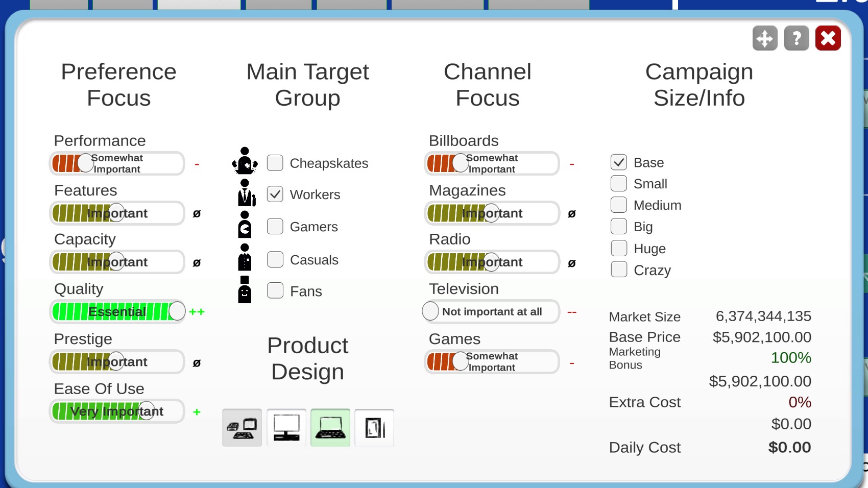The width and height of the screenshot is (868, 488).
Task: Adjust the Features preference slider
Action: 117,213
